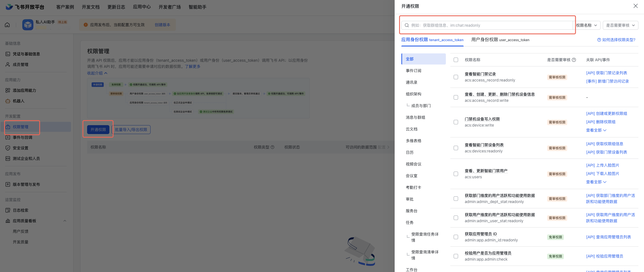The image size is (644, 272).
Task: Expand 查看全部 under 门禁机设备写入权限 APIs
Action: pos(596,130)
